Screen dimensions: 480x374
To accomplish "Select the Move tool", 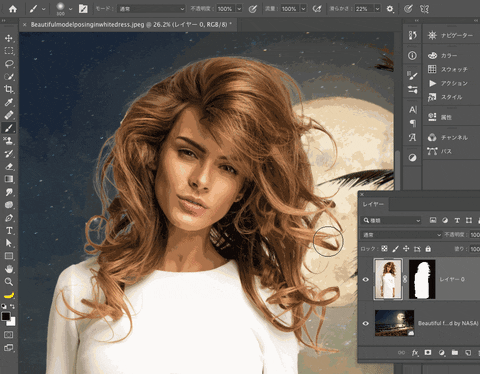I will click(9, 38).
